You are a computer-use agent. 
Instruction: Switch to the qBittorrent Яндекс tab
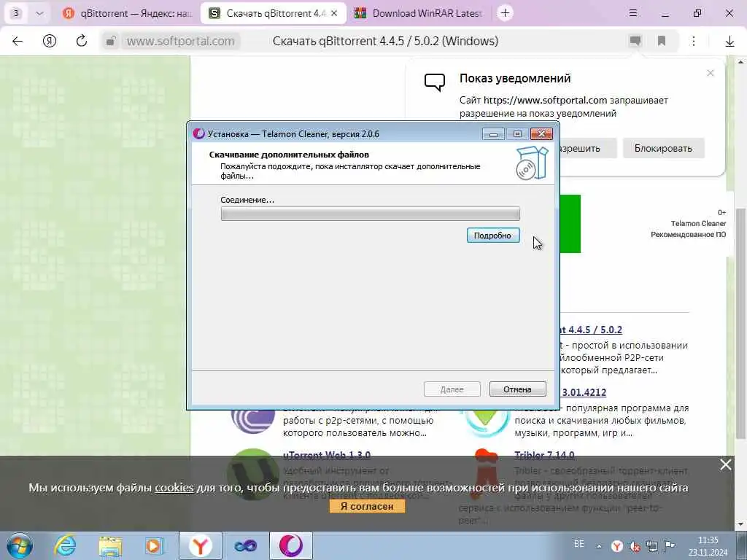(128, 13)
